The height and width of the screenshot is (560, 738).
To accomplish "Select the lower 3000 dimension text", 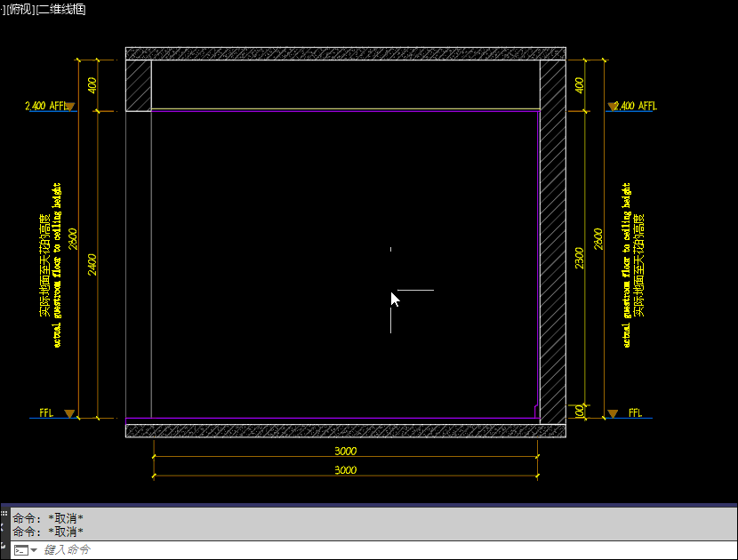I will coord(346,469).
